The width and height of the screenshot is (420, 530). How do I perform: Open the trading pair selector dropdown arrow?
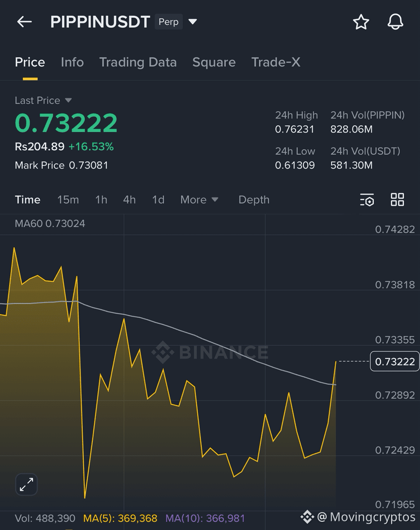pos(192,22)
